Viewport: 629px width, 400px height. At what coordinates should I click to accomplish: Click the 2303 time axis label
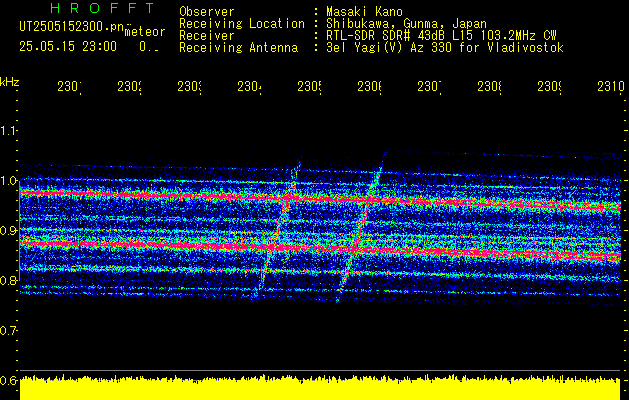point(189,86)
